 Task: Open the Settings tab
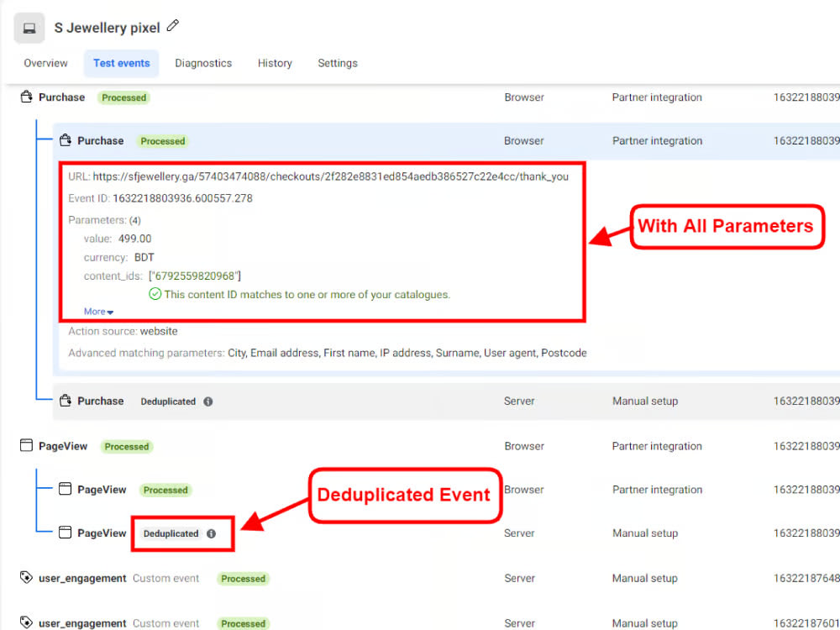[338, 63]
